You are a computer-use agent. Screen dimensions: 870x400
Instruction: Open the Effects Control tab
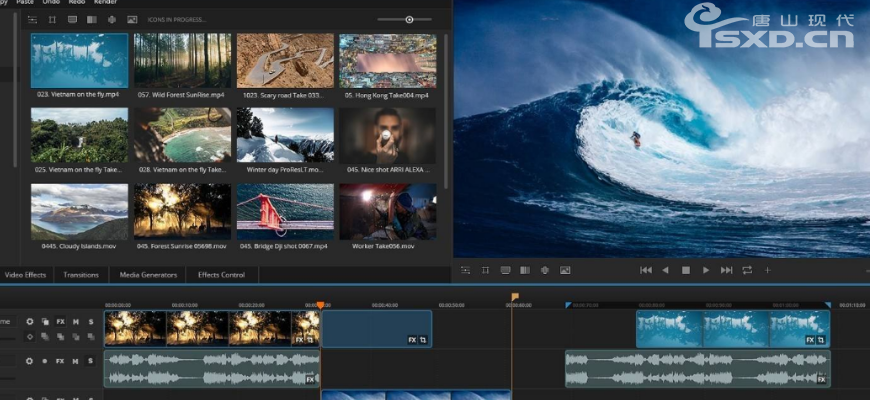point(221,275)
